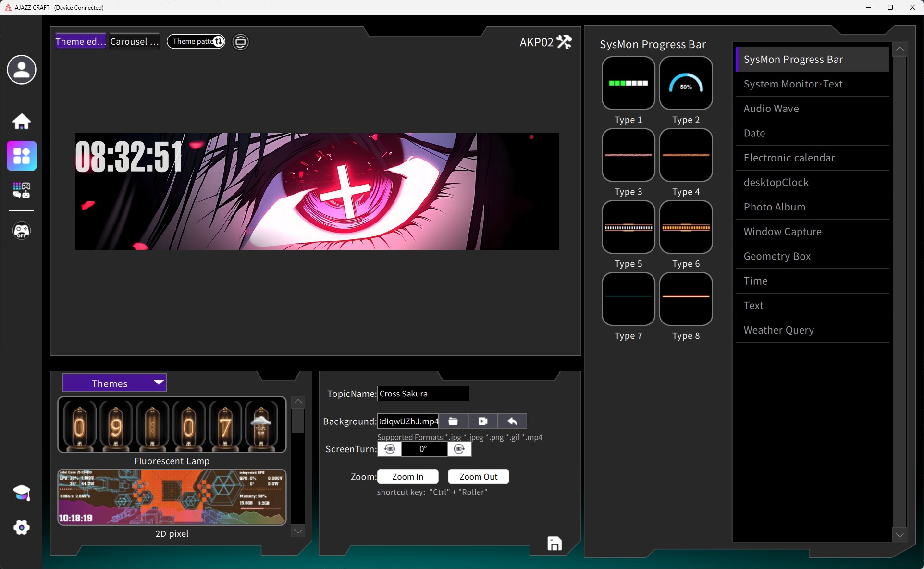Image resolution: width=924 pixels, height=569 pixels.
Task: Open the settings gear in sidebar
Action: click(22, 528)
